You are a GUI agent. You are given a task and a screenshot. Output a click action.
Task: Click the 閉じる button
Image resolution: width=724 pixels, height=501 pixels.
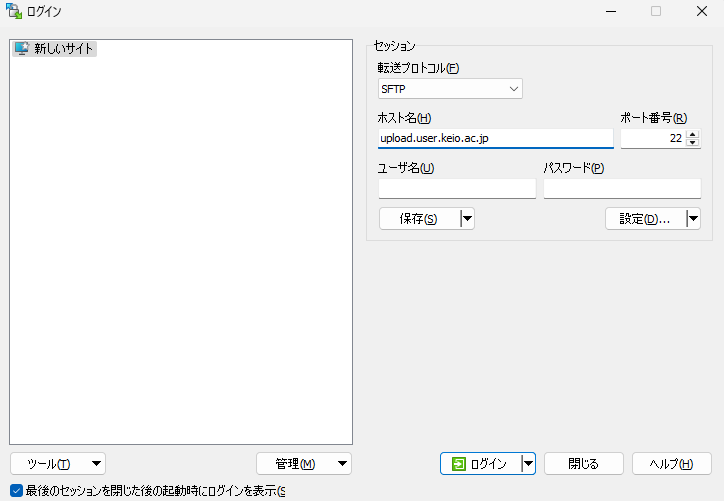583,464
